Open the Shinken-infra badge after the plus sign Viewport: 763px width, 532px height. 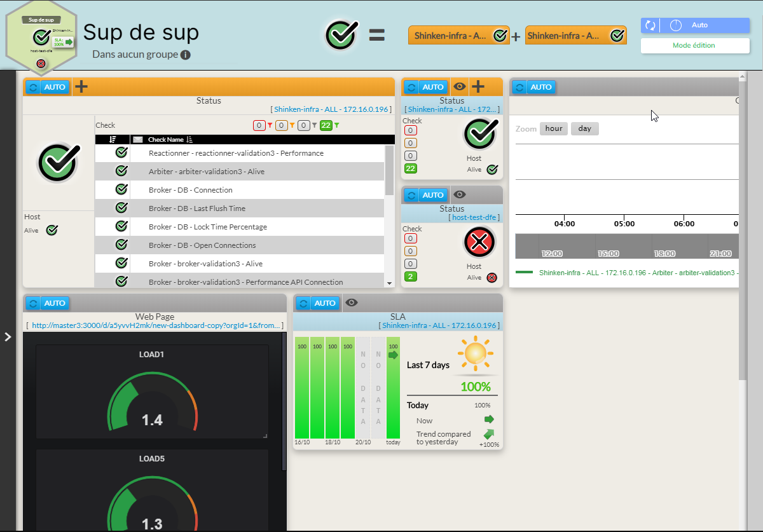coord(576,36)
